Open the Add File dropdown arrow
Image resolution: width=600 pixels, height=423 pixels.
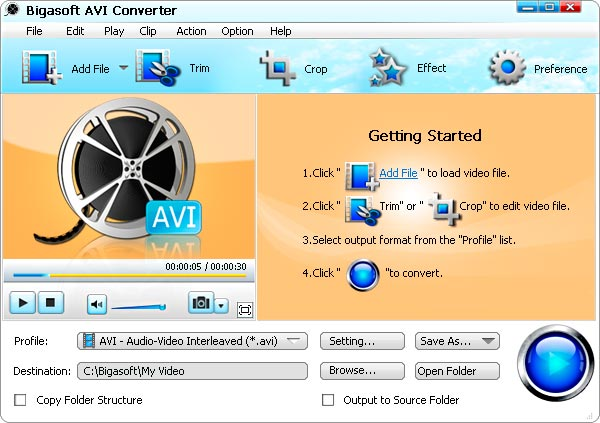123,68
